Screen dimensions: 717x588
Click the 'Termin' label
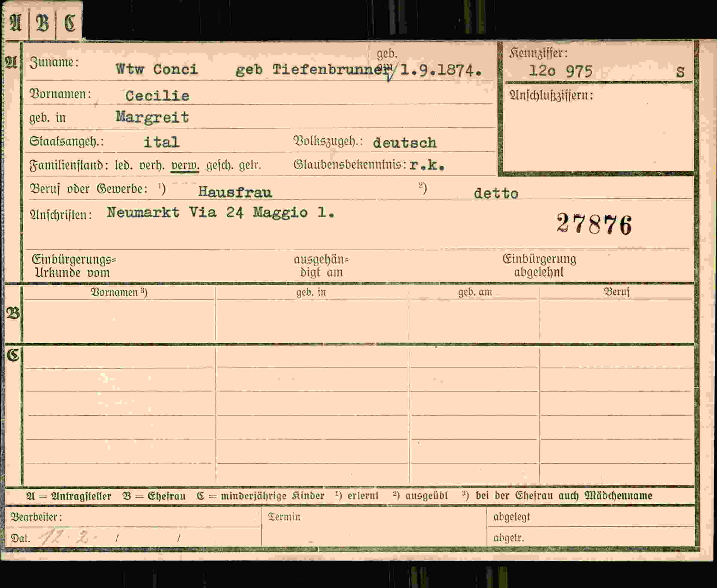284,517
